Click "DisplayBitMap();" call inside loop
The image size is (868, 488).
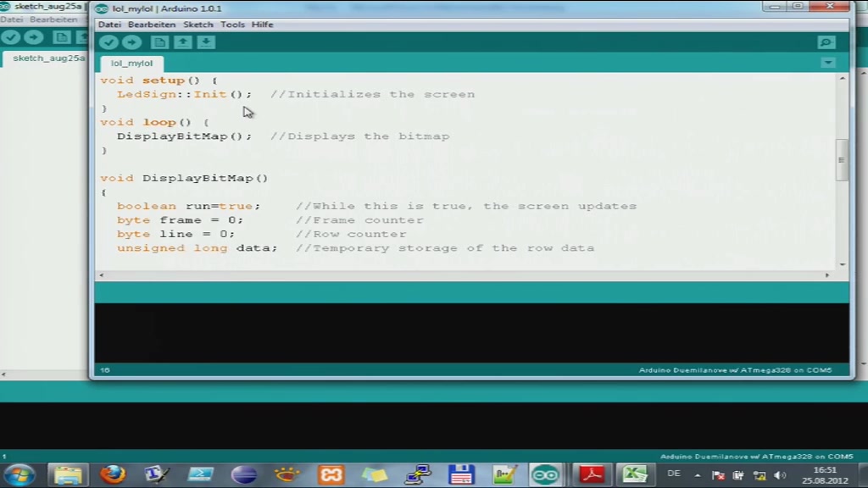click(184, 136)
